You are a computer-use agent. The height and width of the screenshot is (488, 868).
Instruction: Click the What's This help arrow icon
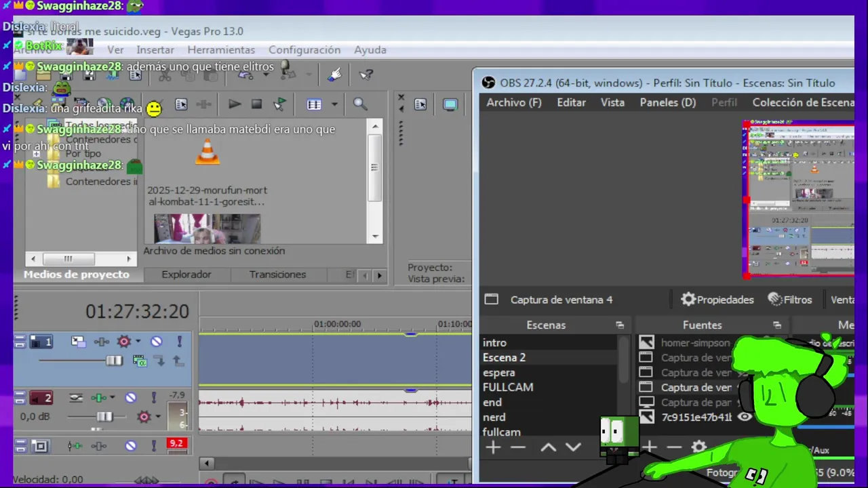click(367, 75)
